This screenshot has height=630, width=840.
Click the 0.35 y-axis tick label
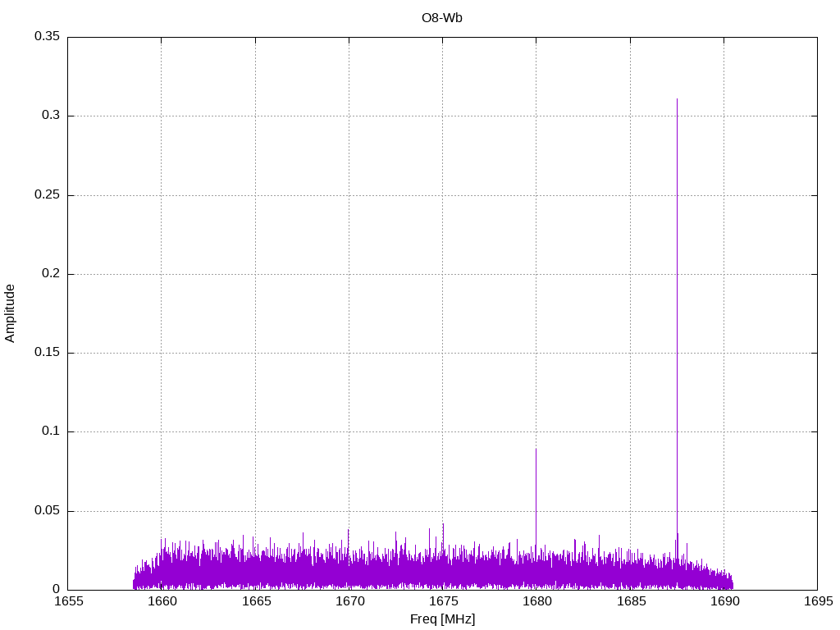pyautogui.click(x=47, y=37)
